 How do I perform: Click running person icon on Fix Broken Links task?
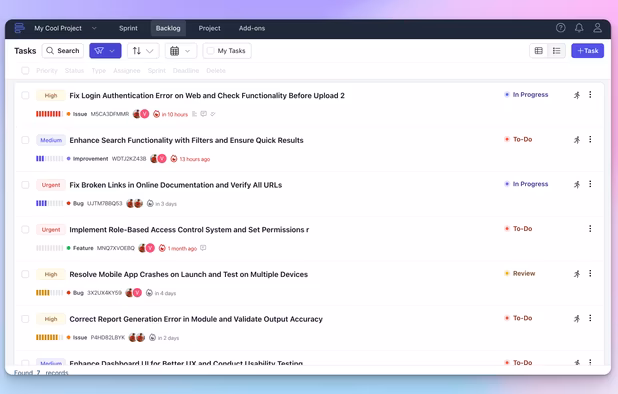point(577,184)
